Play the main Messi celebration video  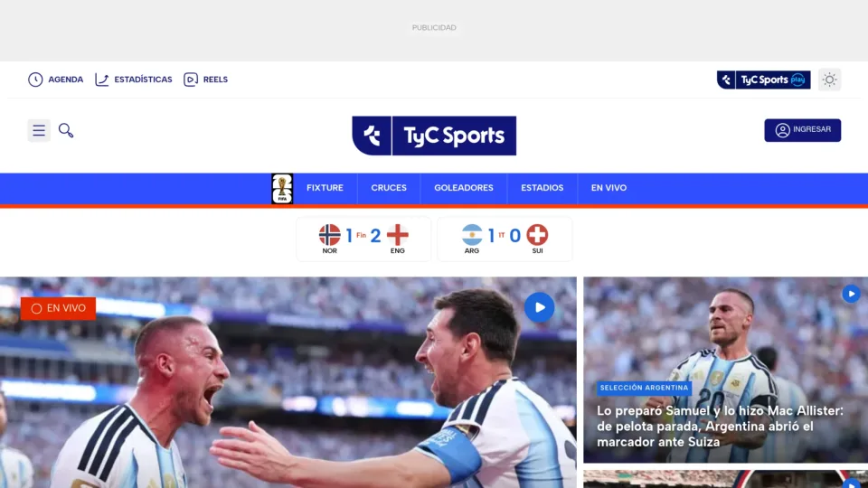click(539, 307)
